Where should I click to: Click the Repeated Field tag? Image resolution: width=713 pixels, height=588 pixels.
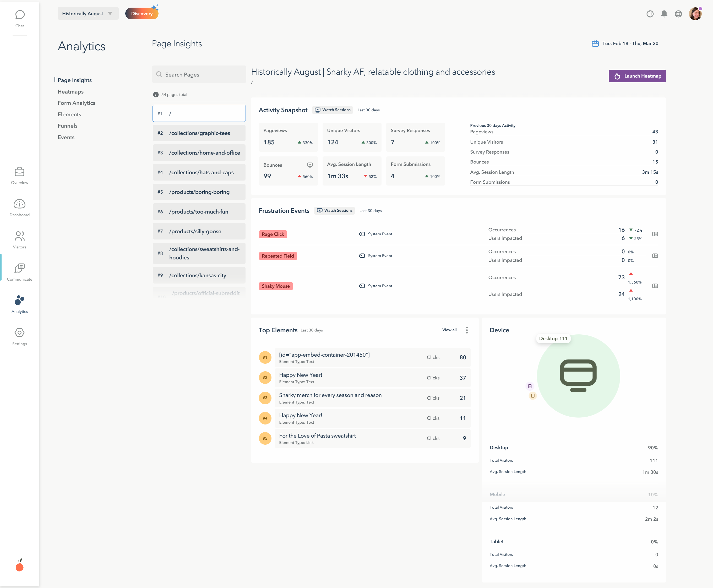[x=278, y=256]
